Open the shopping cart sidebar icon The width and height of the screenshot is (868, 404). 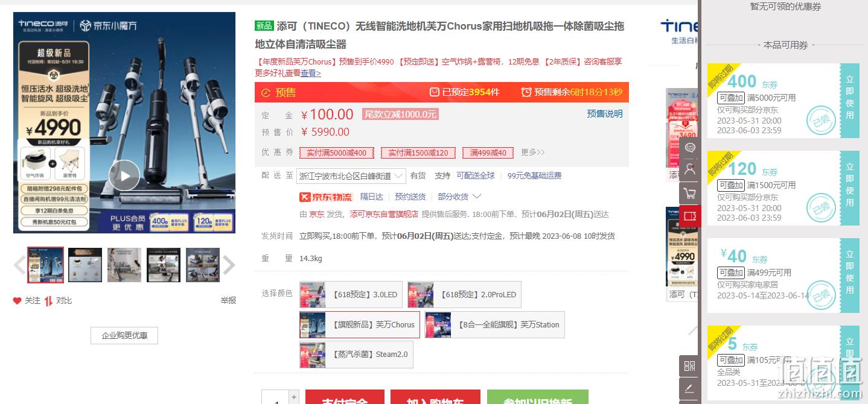690,194
